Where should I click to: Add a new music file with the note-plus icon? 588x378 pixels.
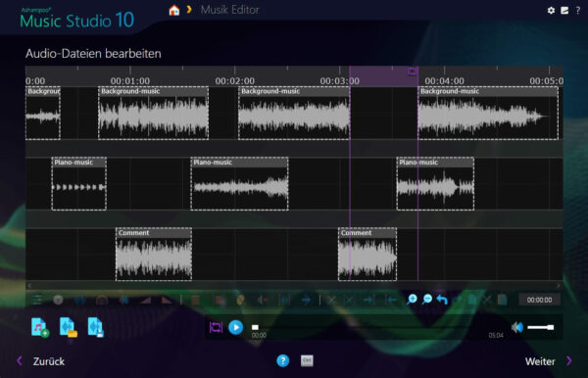click(40, 327)
